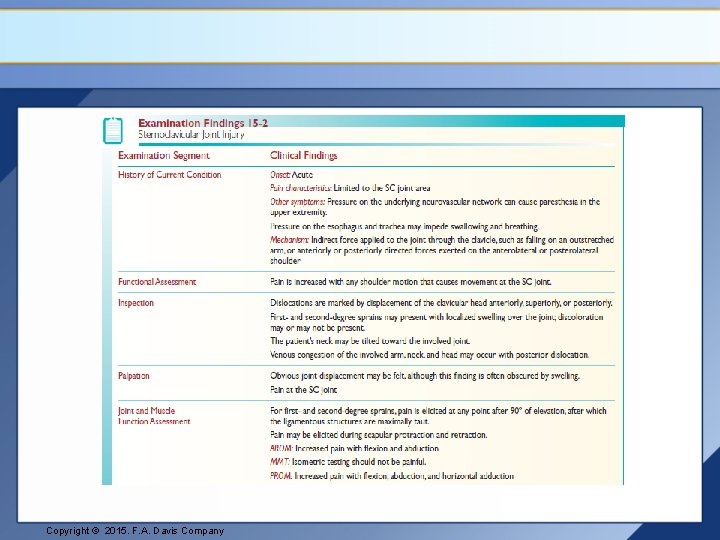
Task: Click 'pain is elicited at any point after 90°' text
Action: (438, 416)
